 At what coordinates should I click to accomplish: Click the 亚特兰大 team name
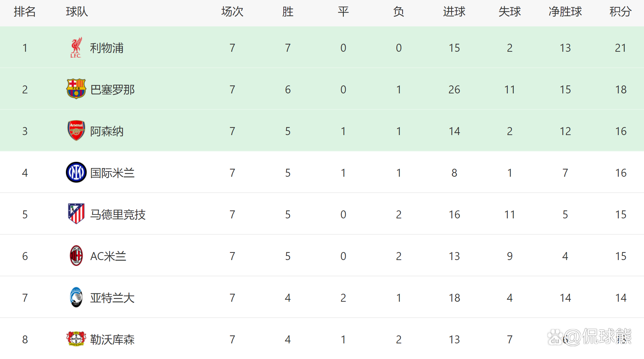(x=112, y=298)
